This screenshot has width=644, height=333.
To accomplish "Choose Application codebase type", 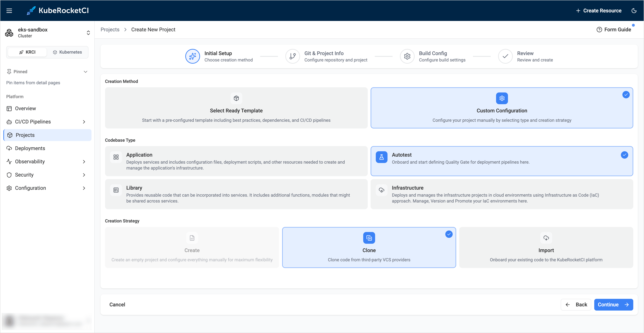I will [236, 161].
